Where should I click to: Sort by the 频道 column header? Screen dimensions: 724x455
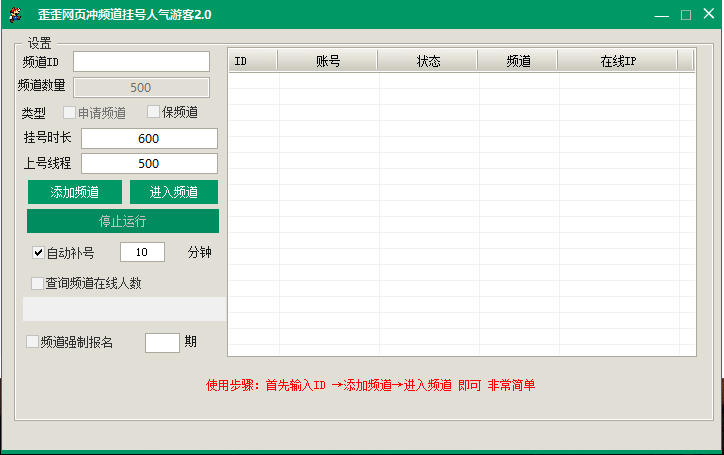click(x=518, y=61)
